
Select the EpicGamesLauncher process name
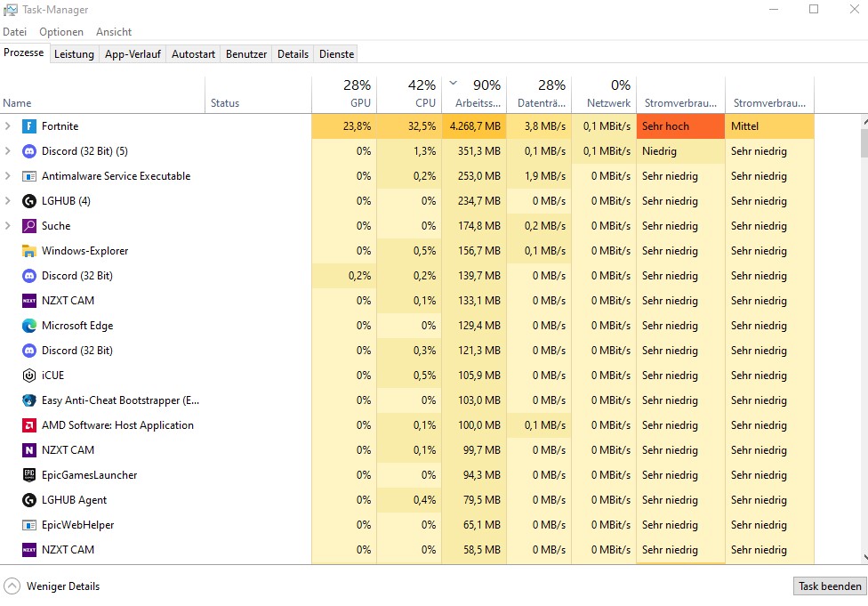(x=89, y=475)
